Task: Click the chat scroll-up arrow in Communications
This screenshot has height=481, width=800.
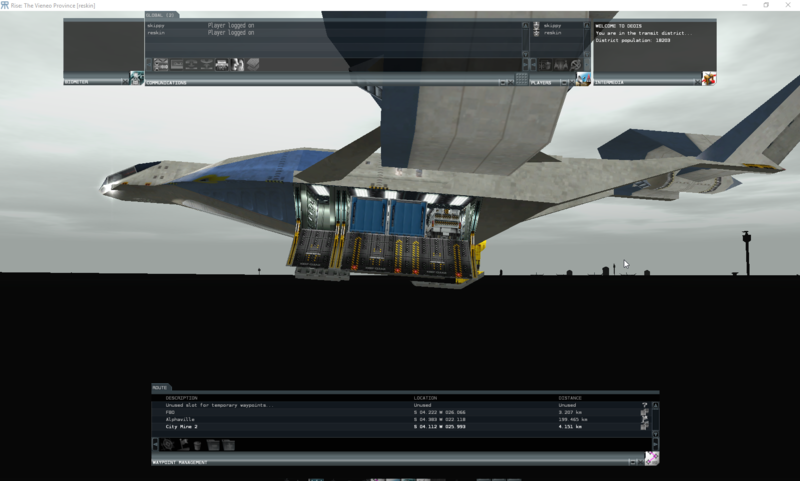Action: 525,25
